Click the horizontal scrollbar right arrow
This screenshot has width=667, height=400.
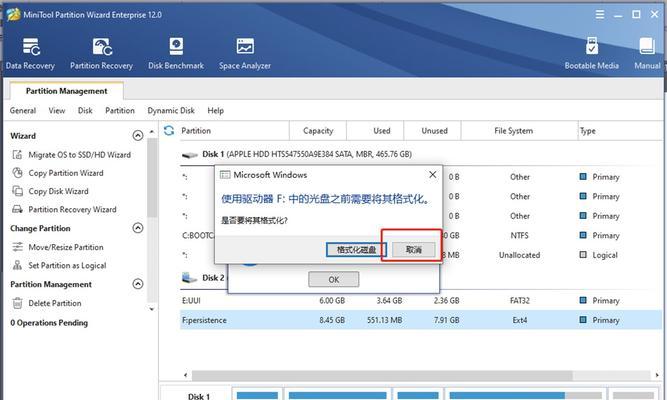pos(657,375)
